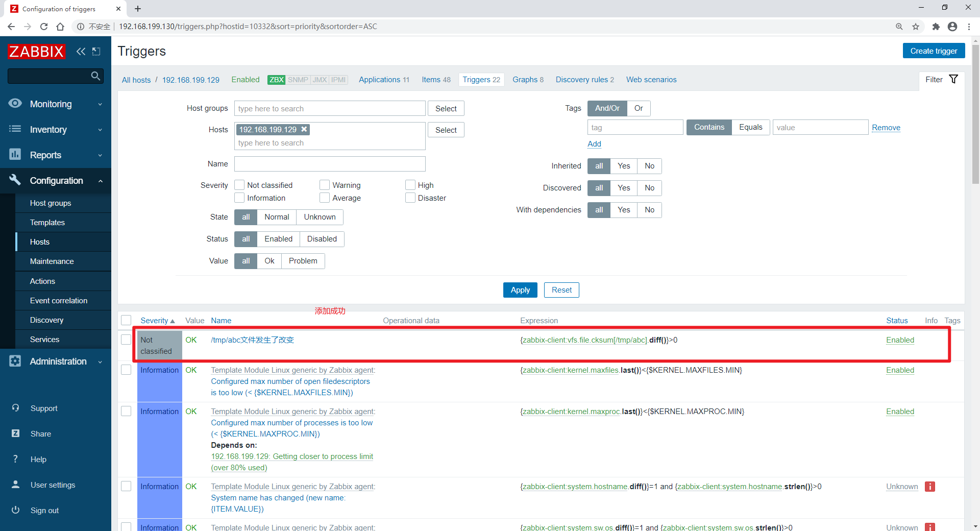The width and height of the screenshot is (980, 531).
Task: Click the Filter funnel icon
Action: point(953,79)
